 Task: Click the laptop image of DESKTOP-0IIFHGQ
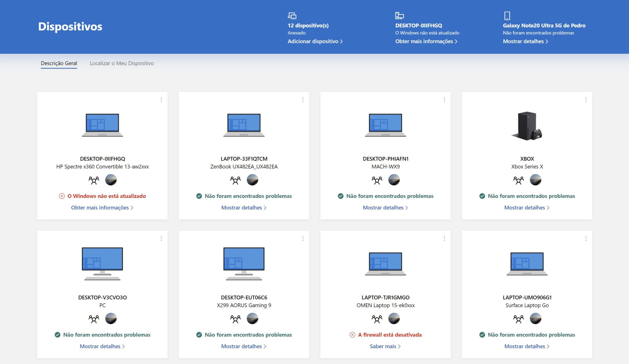102,125
